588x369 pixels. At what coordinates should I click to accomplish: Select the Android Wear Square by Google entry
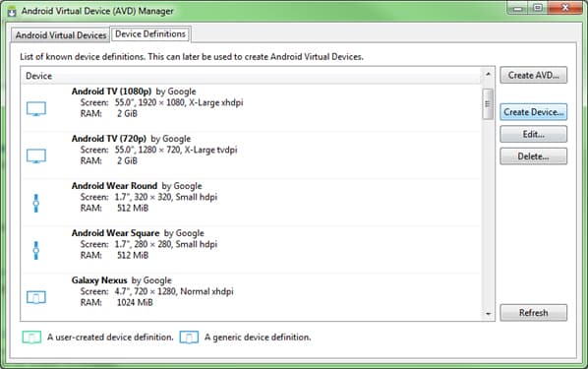coord(252,250)
